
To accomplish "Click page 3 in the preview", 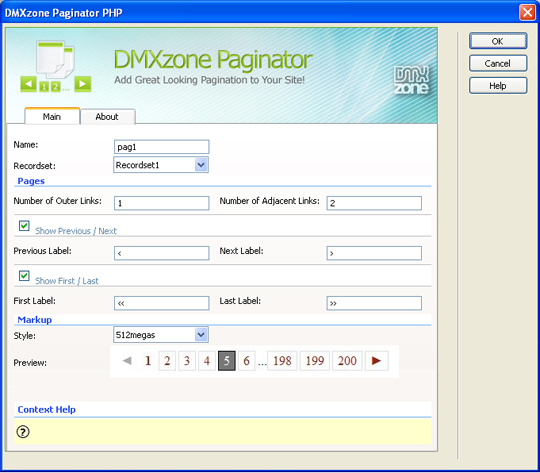I will [x=187, y=361].
